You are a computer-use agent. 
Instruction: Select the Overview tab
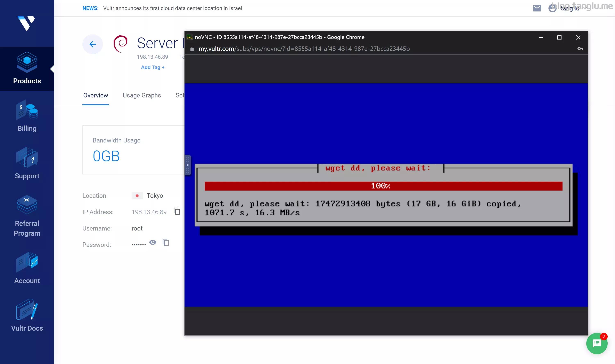[96, 95]
